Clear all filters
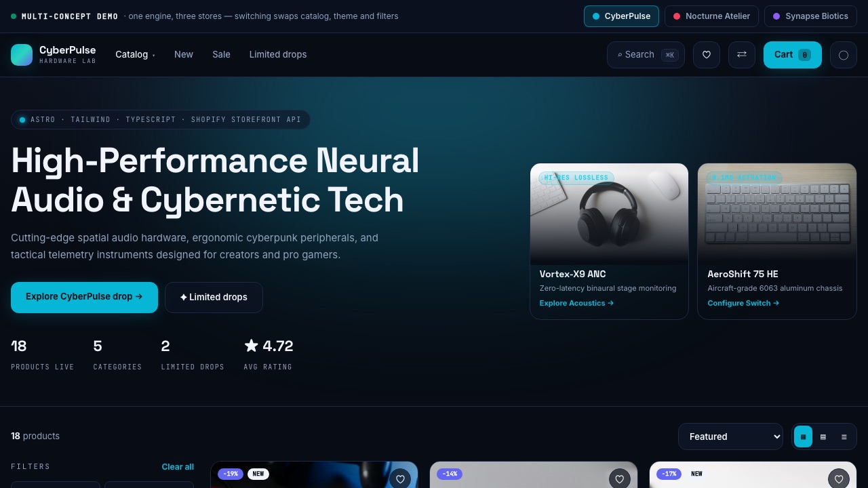Image resolution: width=868 pixels, height=488 pixels. coord(178,467)
